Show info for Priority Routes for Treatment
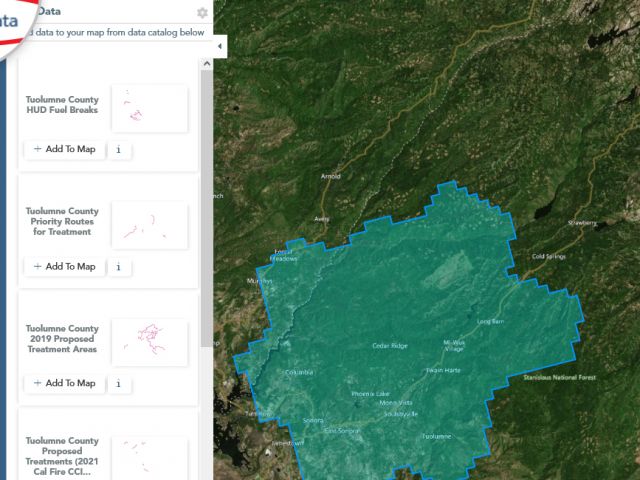The height and width of the screenshot is (480, 640). [x=119, y=267]
